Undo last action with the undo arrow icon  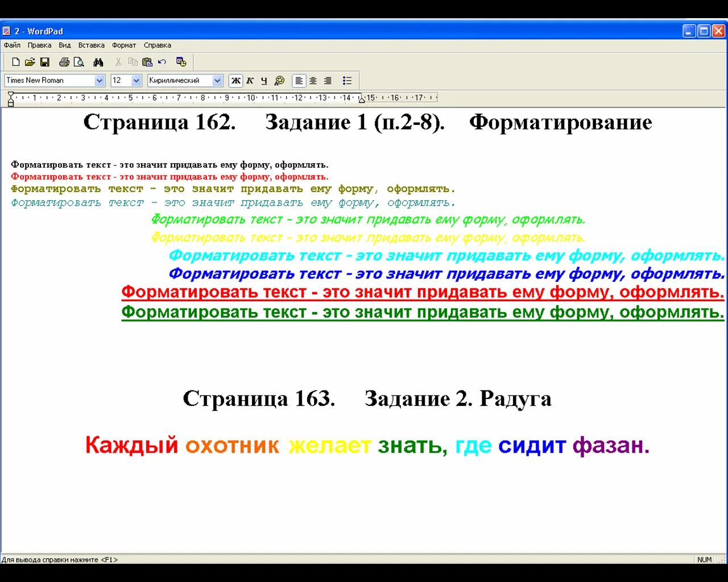pos(162,62)
